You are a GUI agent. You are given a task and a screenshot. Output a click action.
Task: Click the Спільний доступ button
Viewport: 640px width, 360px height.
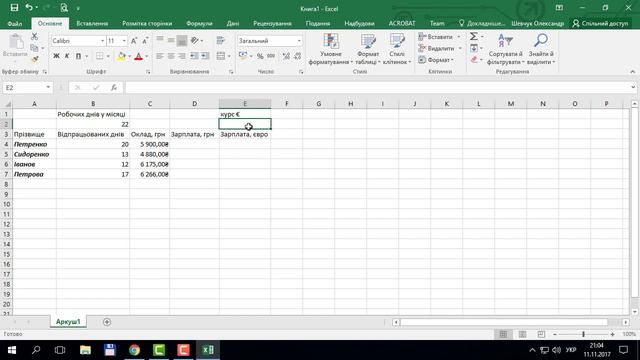pos(600,24)
